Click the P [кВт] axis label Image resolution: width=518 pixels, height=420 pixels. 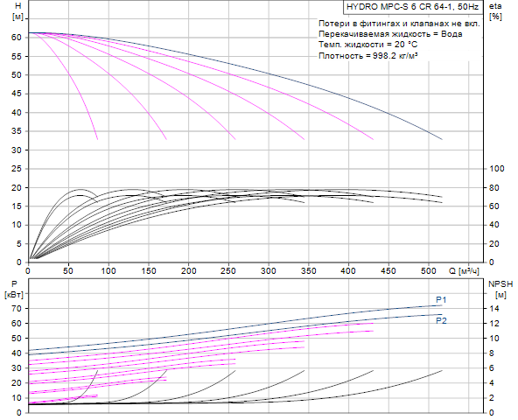click(x=14, y=289)
